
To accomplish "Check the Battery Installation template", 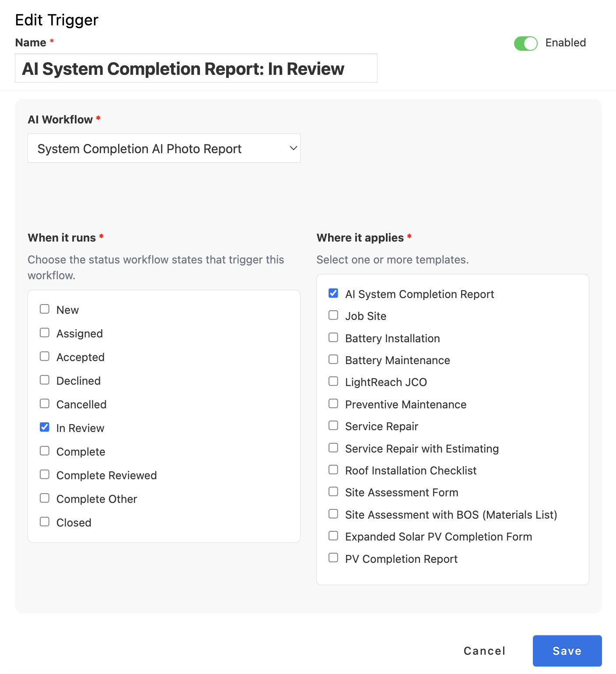I will click(333, 338).
